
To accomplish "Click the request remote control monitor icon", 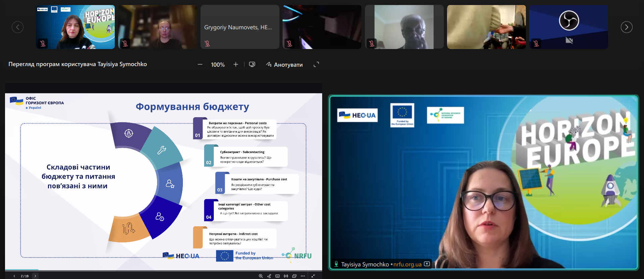I will tap(252, 64).
